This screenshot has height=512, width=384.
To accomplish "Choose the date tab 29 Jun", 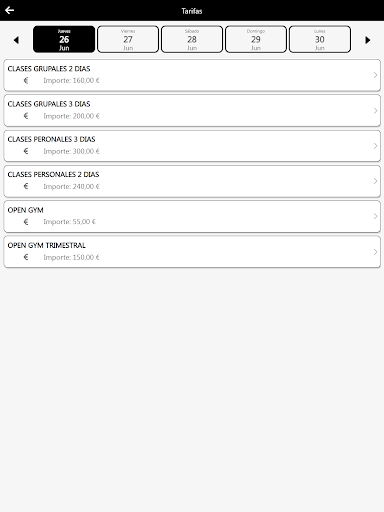I will [256, 39].
